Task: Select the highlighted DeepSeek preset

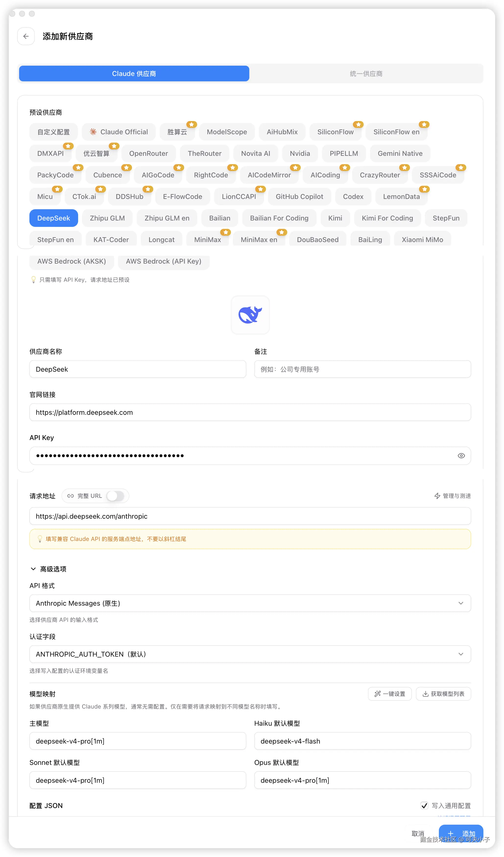Action: pos(54,218)
